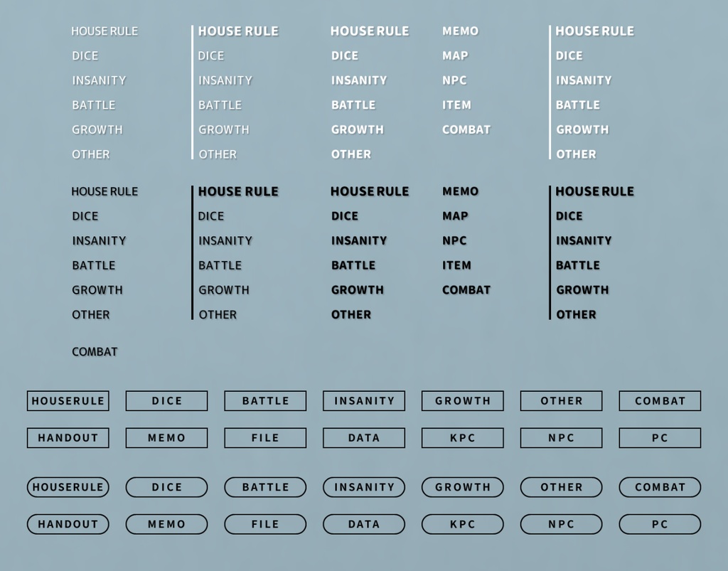Click the pill-shaped HOUSERULE button
Screen dimensions: 728x571
point(68,487)
